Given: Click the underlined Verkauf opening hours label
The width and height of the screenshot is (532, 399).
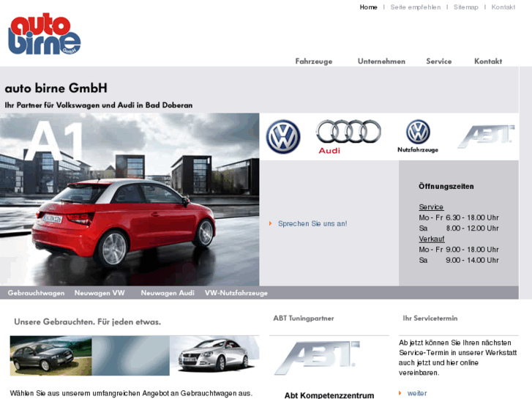Looking at the screenshot, I should (x=432, y=239).
